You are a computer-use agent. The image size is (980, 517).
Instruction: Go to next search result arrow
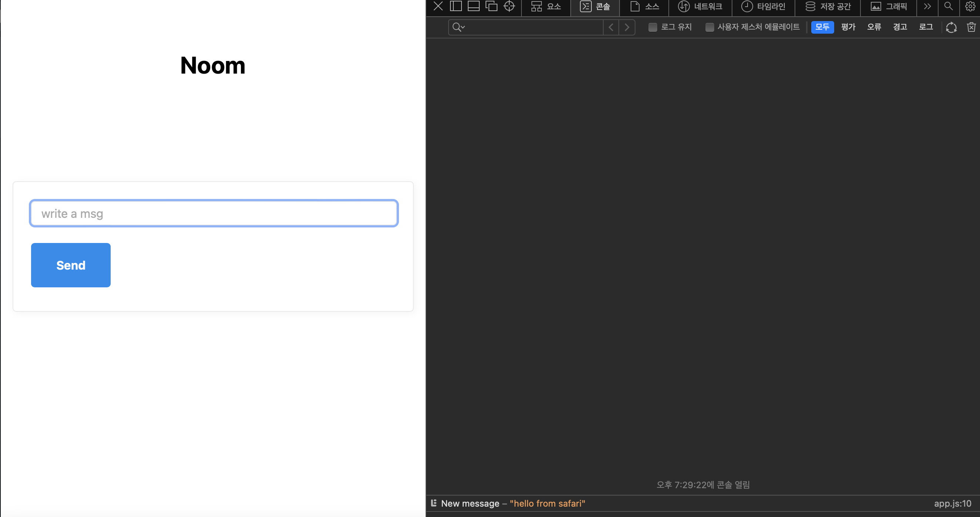(x=627, y=27)
